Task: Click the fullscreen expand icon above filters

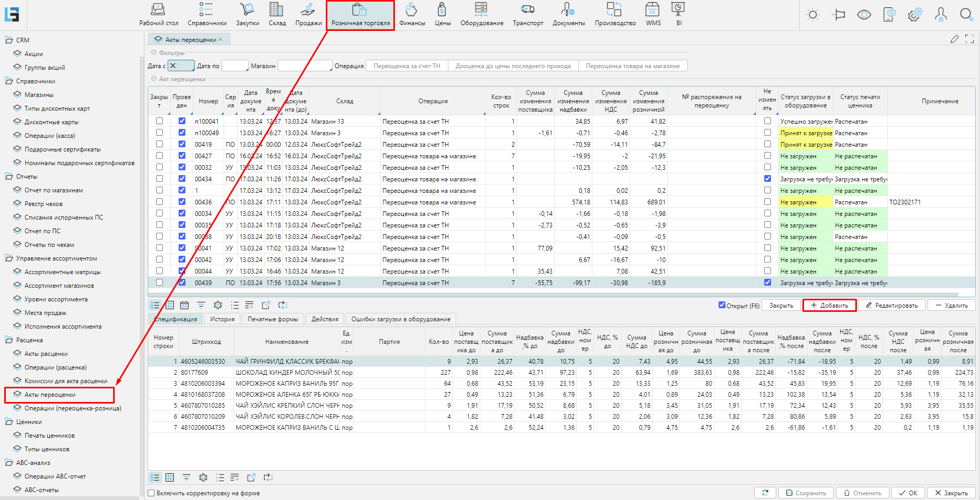Action: click(x=970, y=39)
